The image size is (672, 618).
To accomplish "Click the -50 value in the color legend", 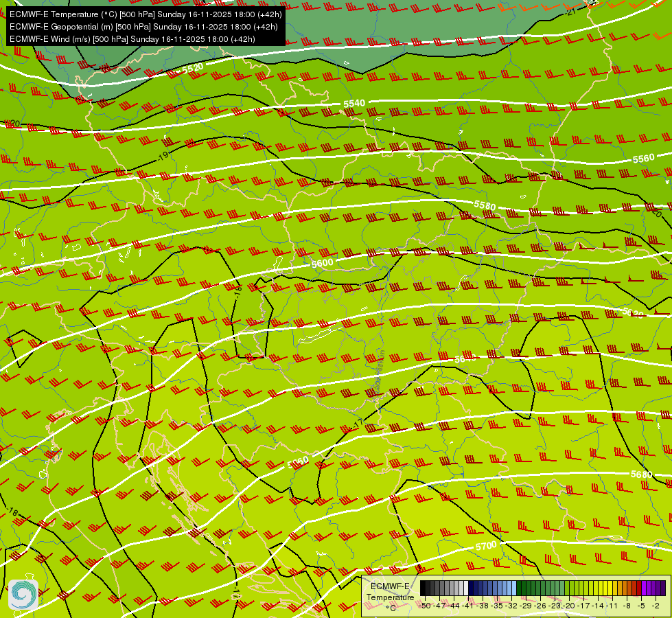I will coord(425,606).
